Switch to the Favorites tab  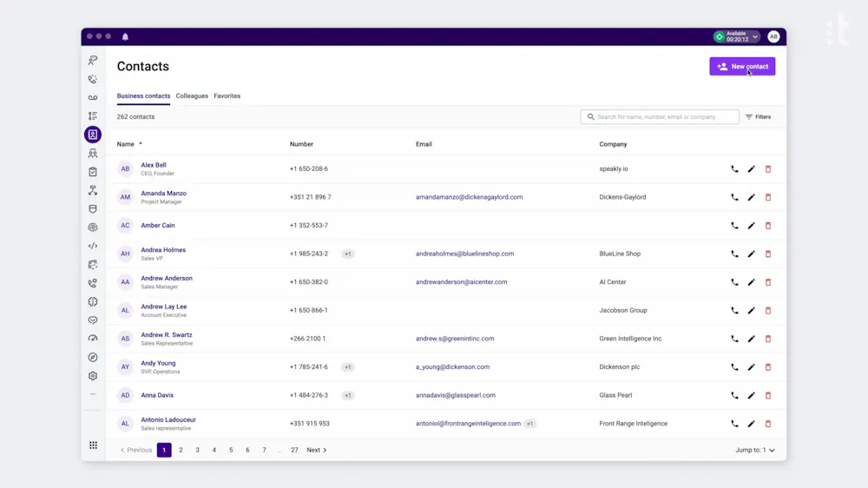tap(227, 96)
